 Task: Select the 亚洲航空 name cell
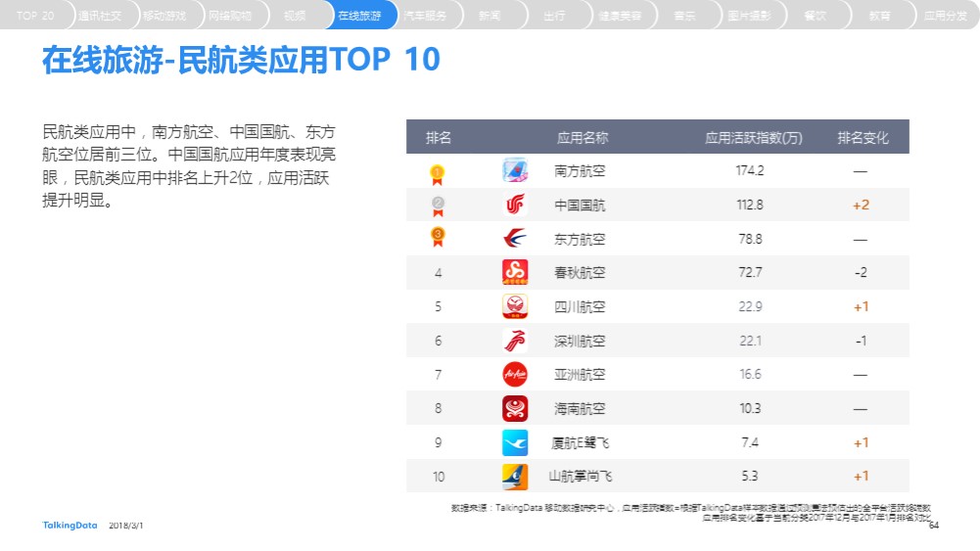pyautogui.click(x=580, y=375)
